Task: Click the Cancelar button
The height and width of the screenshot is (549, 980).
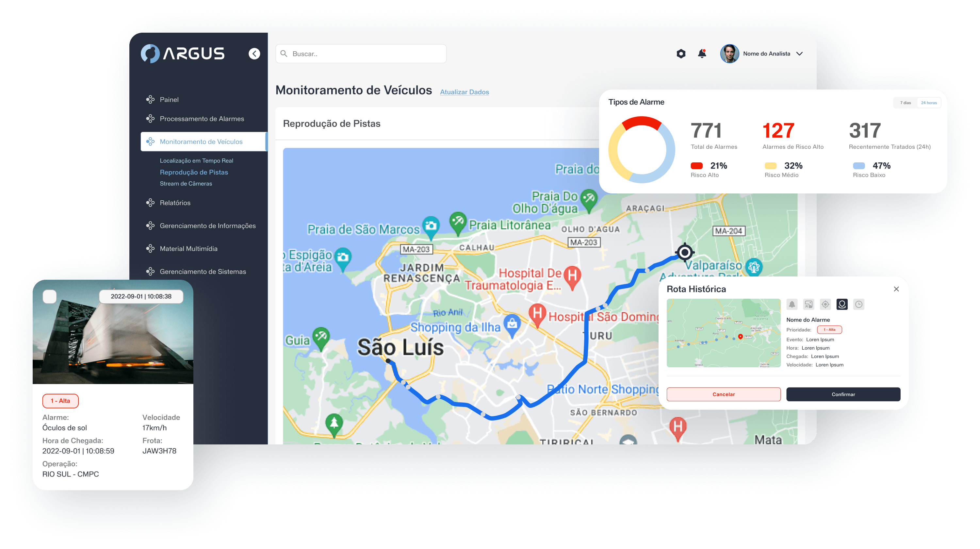Action: [x=724, y=394]
